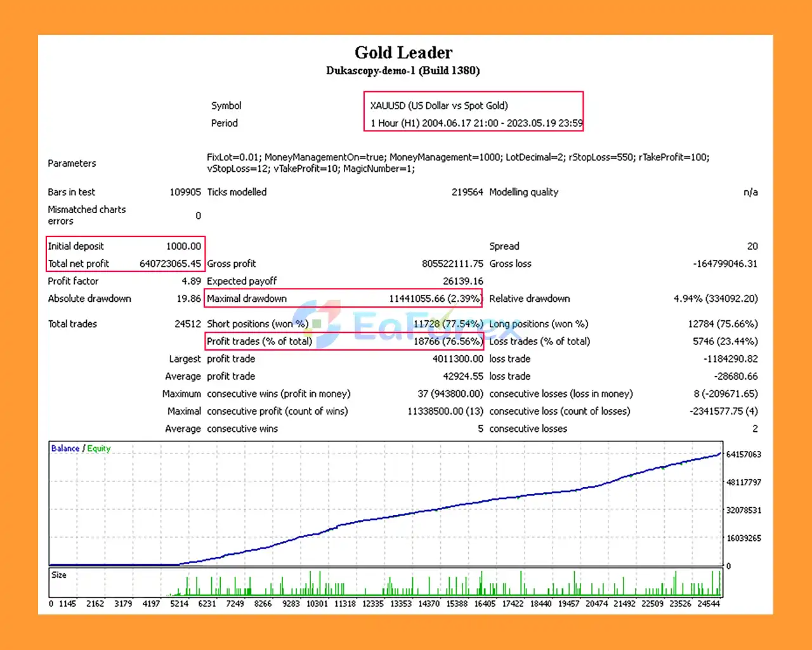Click the Gross loss value
This screenshot has height=650, width=812.
725,264
